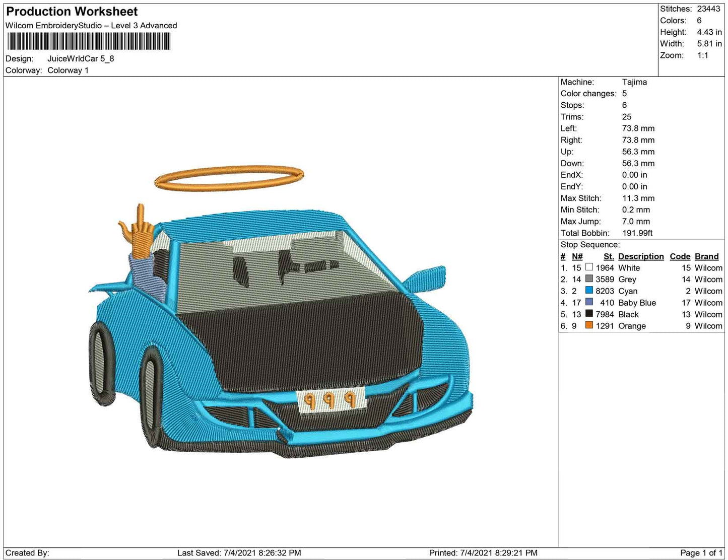Click the 'N#' column header

click(x=577, y=256)
